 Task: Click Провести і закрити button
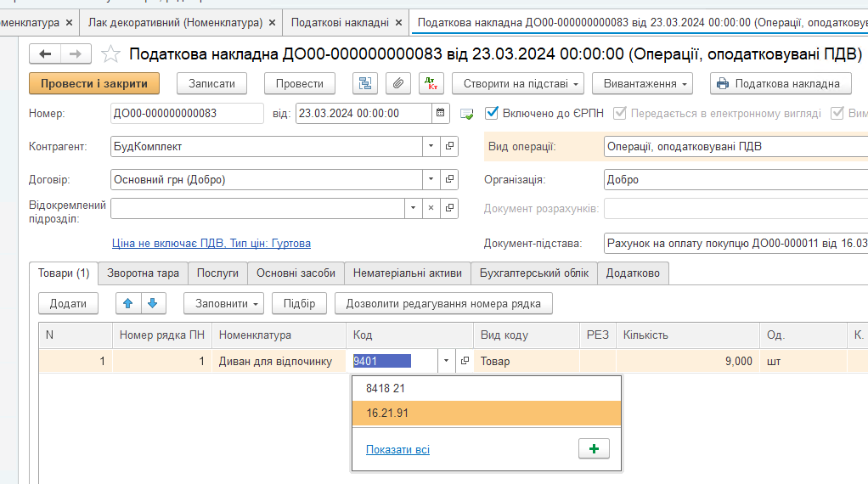tap(94, 83)
